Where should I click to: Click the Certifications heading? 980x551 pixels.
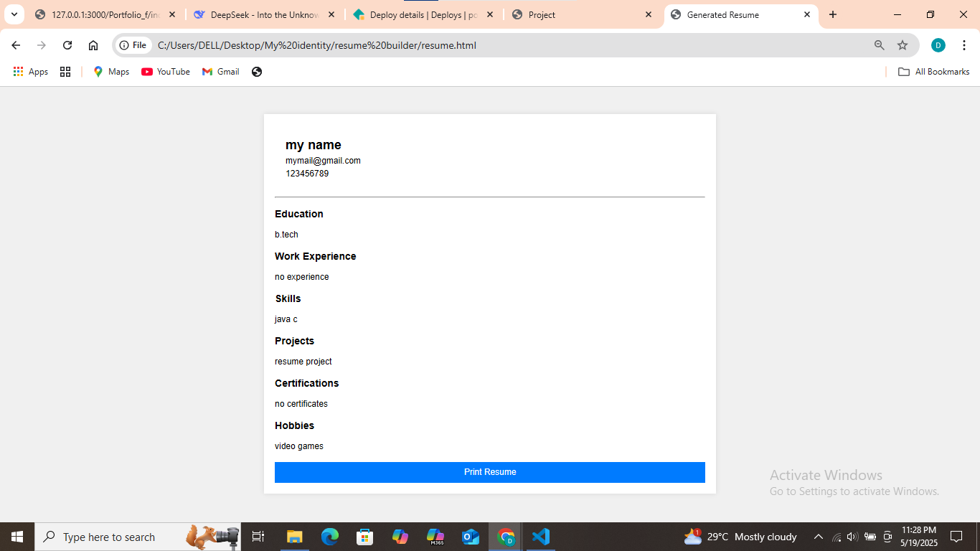coord(307,383)
